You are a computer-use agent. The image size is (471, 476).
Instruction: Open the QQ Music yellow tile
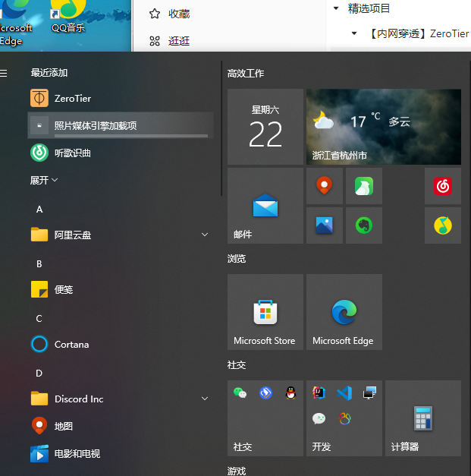[x=443, y=225]
